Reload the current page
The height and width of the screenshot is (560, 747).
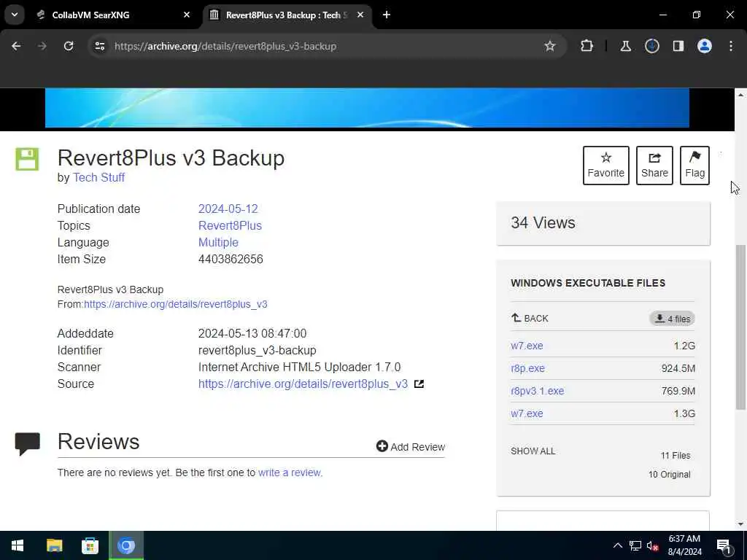(69, 46)
